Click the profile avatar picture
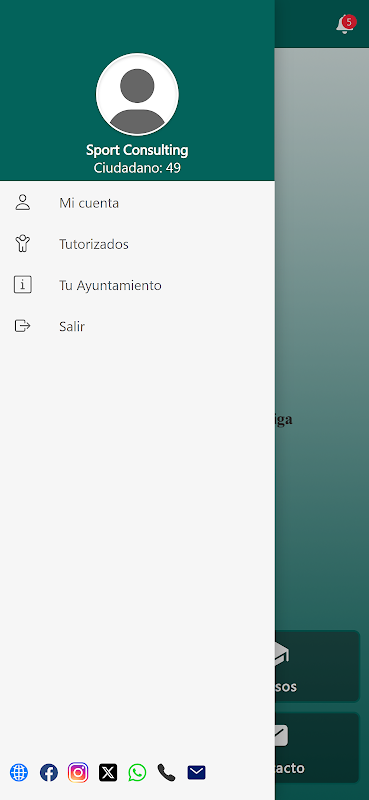The image size is (369, 800). pos(137,94)
